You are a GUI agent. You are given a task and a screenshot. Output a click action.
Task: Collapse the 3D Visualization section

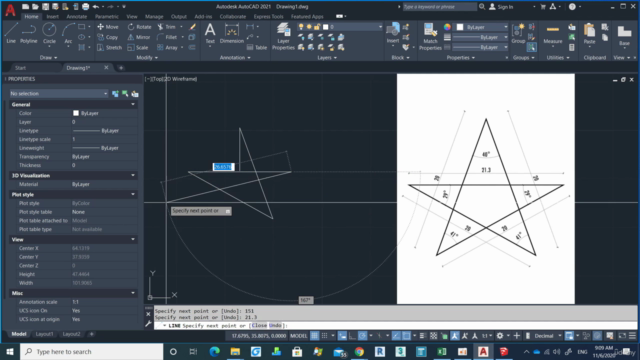pyautogui.click(x=133, y=176)
